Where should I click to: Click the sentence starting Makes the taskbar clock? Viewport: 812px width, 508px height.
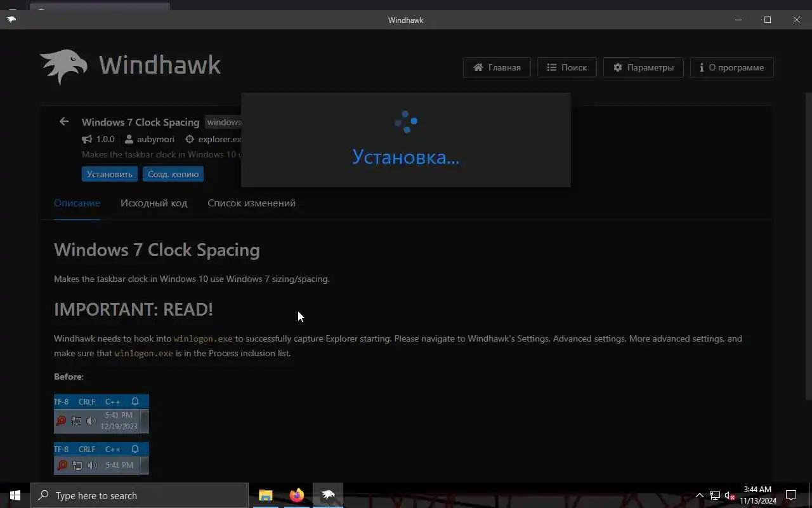coord(192,279)
